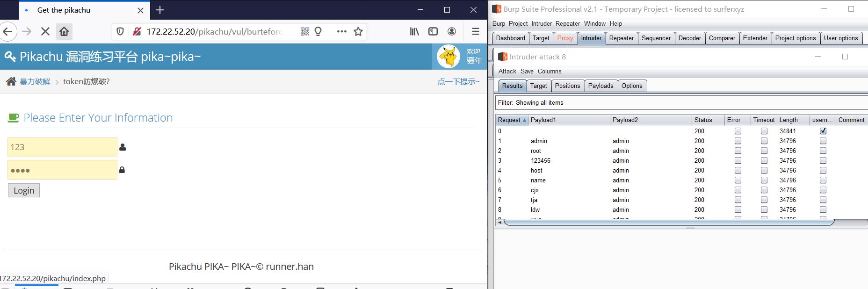Click the Login button

pos(24,190)
